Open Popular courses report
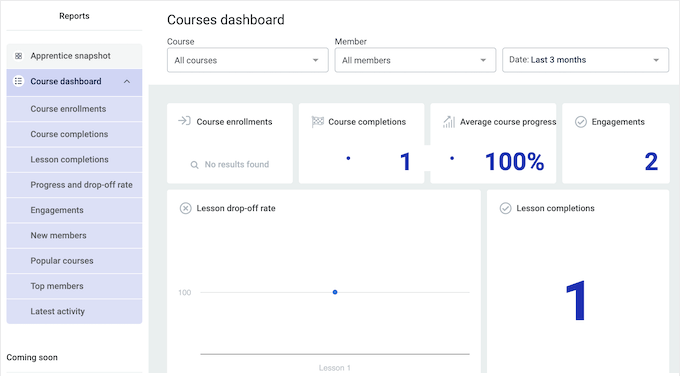 74,261
